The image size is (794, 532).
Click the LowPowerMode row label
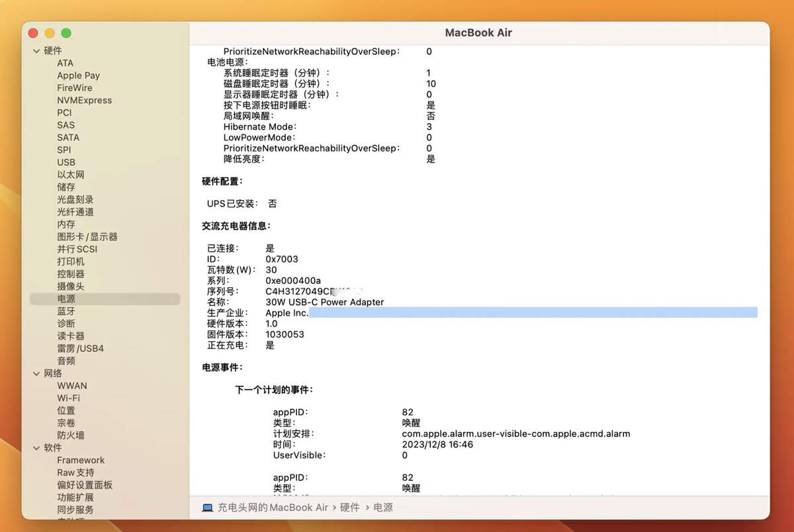(x=259, y=138)
